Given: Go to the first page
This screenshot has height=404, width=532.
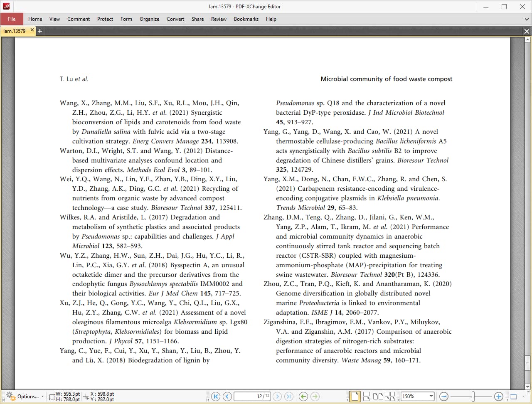Looking at the screenshot, I should [x=215, y=397].
